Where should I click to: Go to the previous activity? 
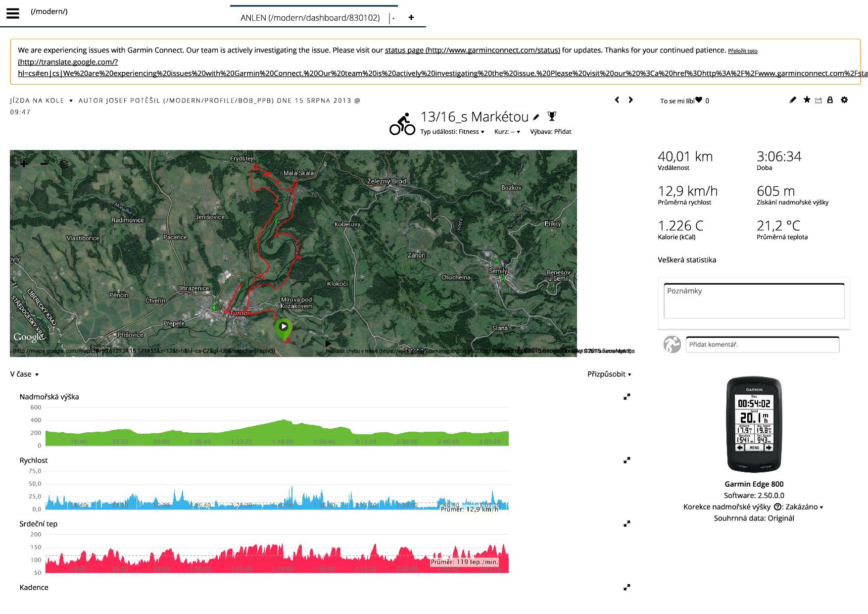click(617, 100)
